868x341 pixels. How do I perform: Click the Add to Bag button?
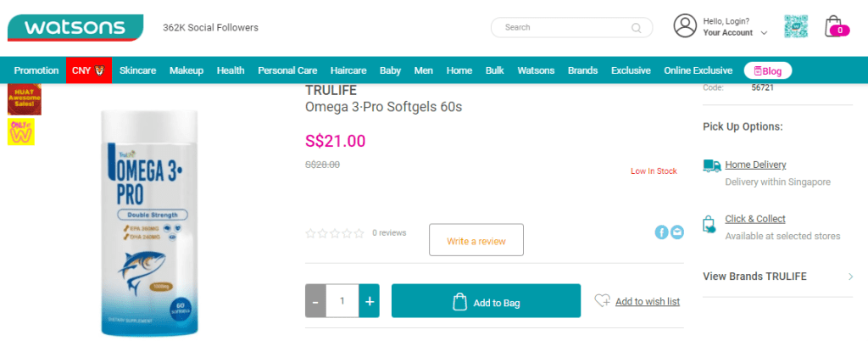pos(486,301)
